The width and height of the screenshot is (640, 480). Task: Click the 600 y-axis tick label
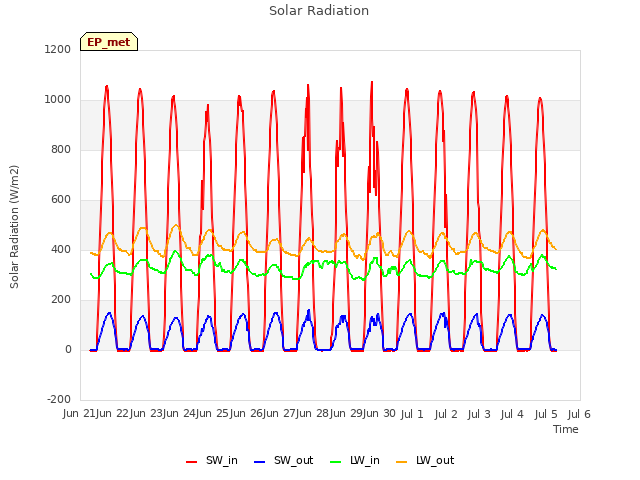coord(61,200)
